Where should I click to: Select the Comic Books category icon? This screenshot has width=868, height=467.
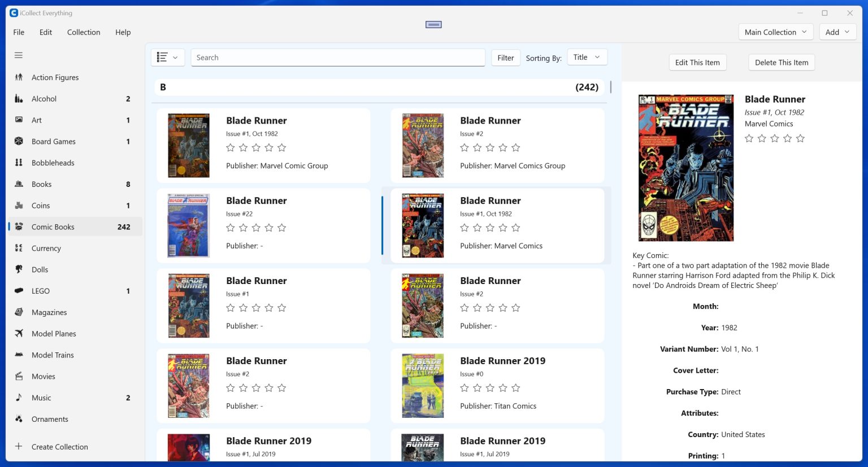(x=19, y=226)
